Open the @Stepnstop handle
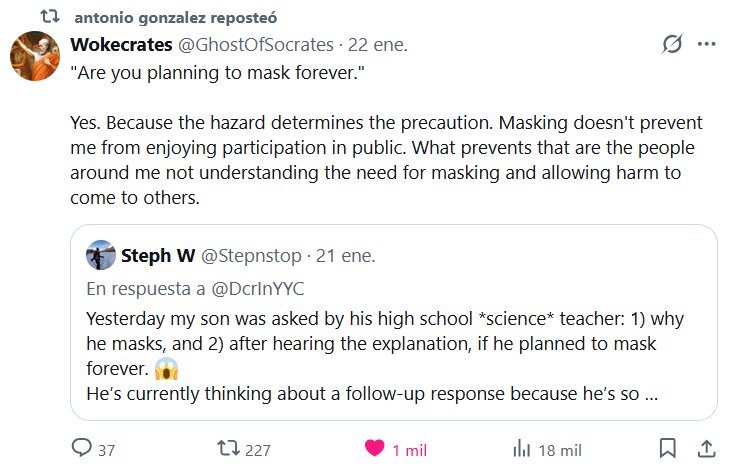 tap(252, 255)
